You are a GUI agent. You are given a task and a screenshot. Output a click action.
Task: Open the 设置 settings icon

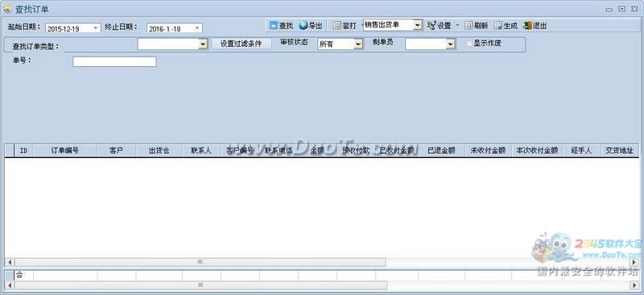(431, 26)
